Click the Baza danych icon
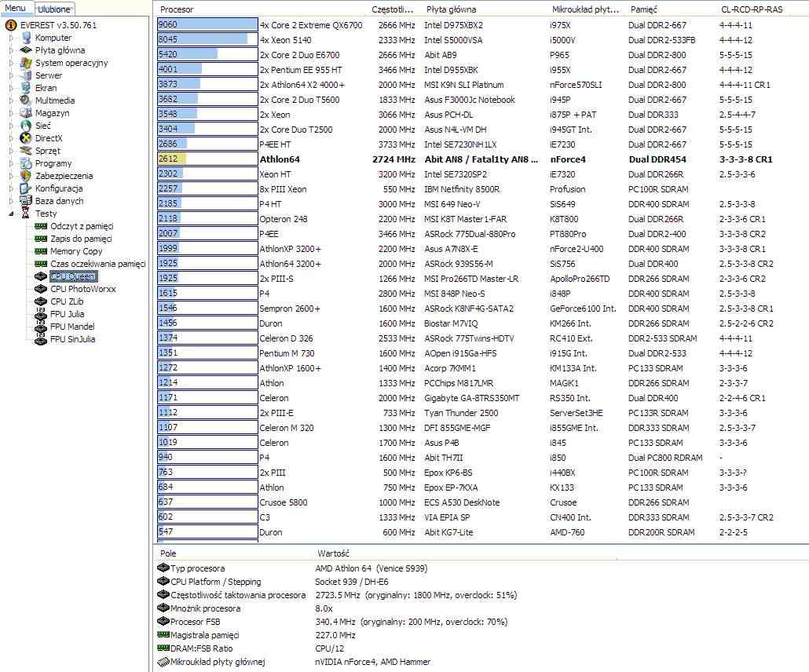The width and height of the screenshot is (809, 672). tap(27, 201)
